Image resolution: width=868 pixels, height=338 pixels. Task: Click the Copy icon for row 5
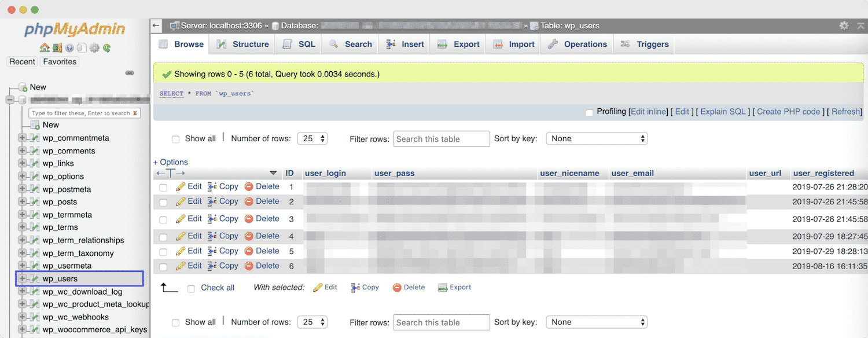(x=212, y=251)
